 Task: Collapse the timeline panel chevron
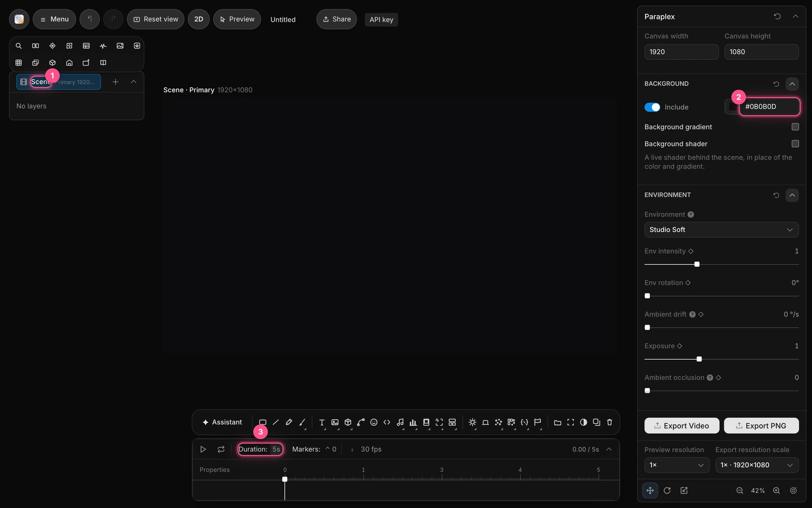pyautogui.click(x=609, y=449)
